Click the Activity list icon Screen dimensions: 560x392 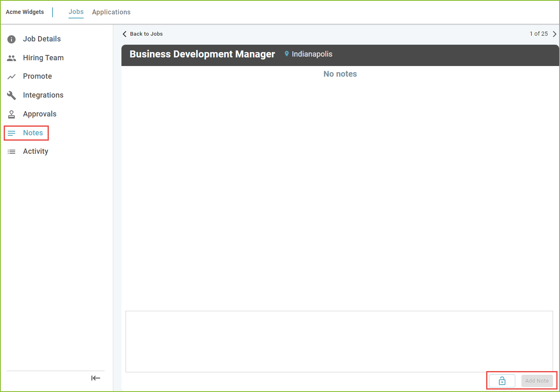pyautogui.click(x=11, y=152)
